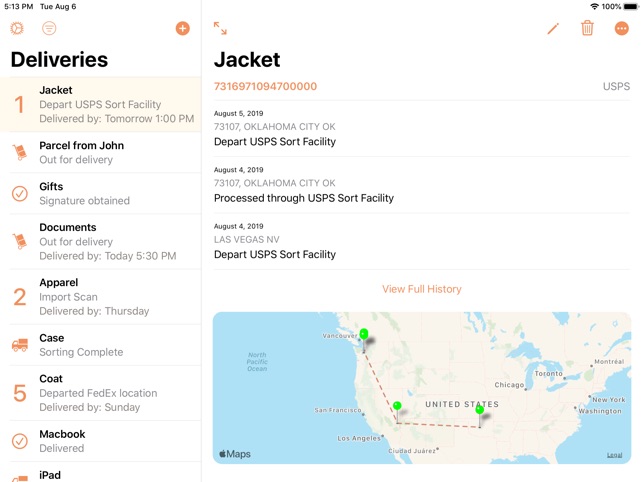Click the Deliveries heading
This screenshot has height=482, width=643.
click(x=59, y=59)
